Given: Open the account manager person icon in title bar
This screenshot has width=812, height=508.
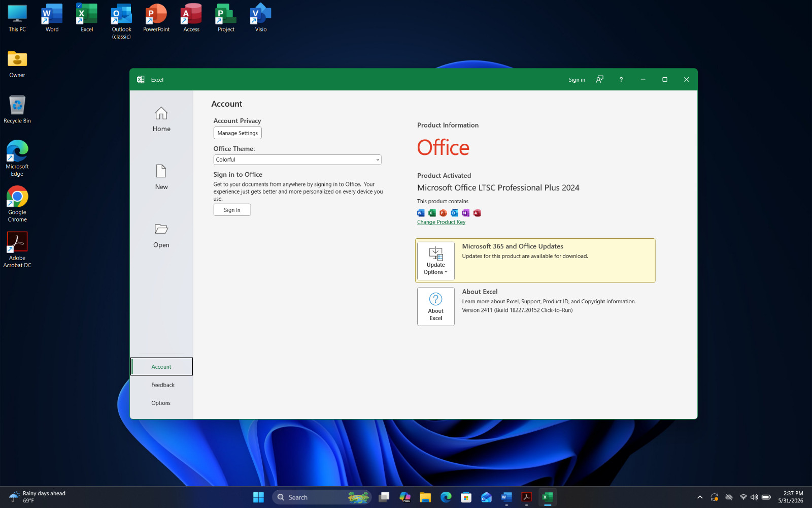Looking at the screenshot, I should [x=599, y=79].
